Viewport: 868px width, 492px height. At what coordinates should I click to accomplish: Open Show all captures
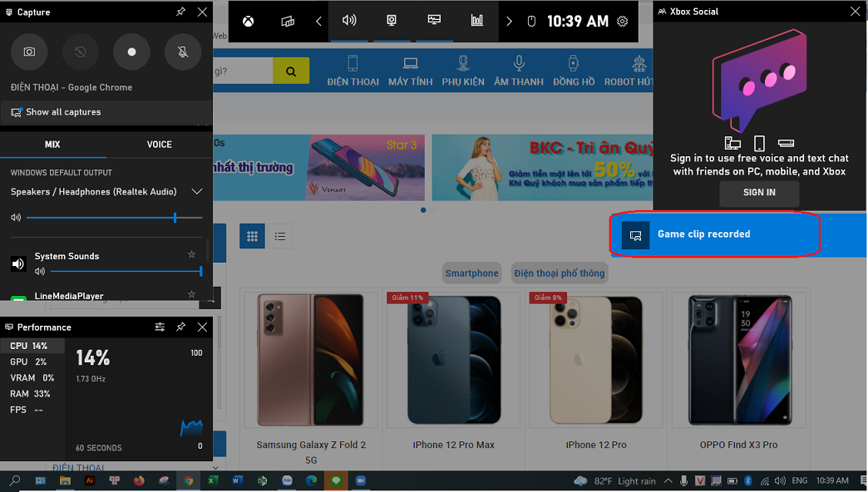click(x=106, y=112)
